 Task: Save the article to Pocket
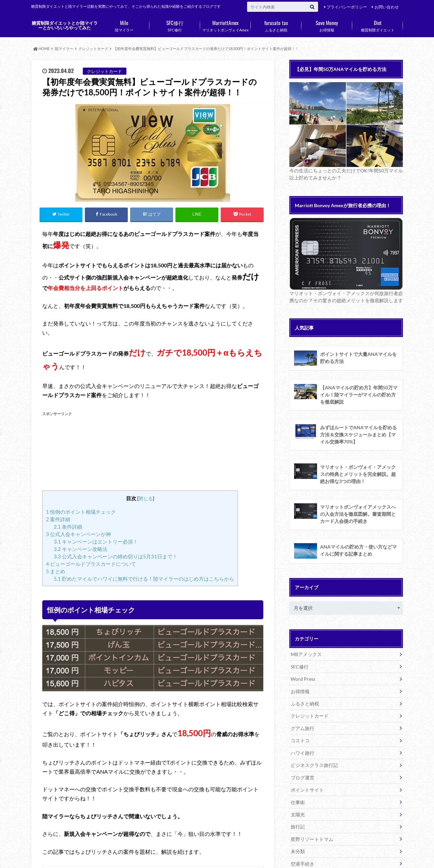click(242, 214)
